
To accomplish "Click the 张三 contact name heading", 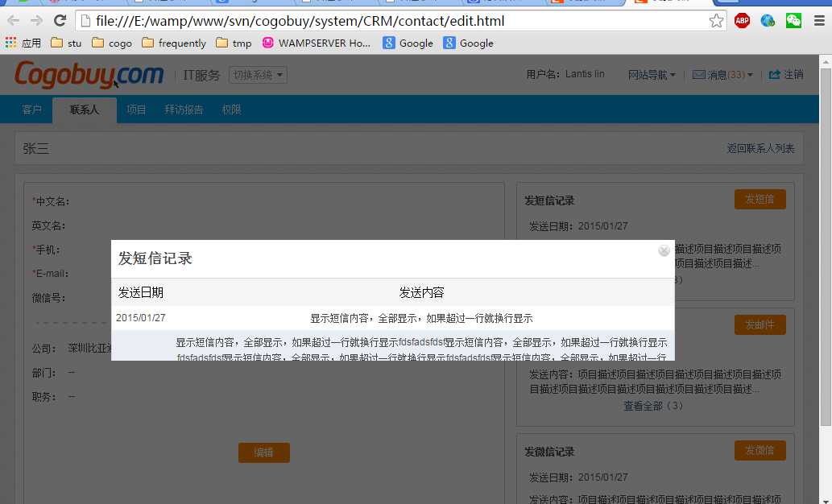I will 36,149.
